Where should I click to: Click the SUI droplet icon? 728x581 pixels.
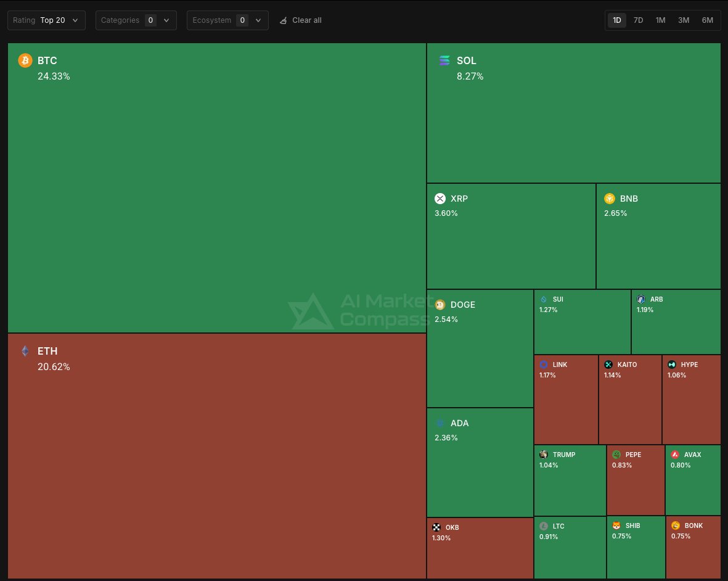544,300
